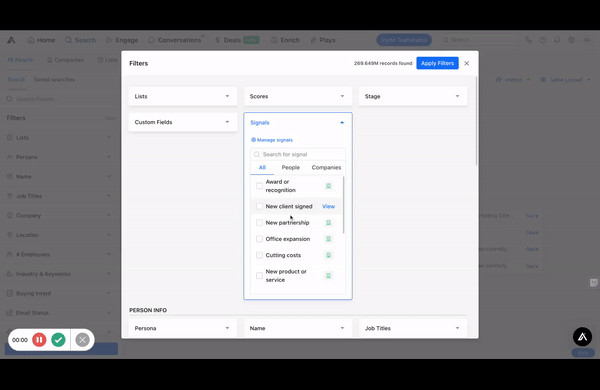Select the Companies tab in background page

(65, 60)
